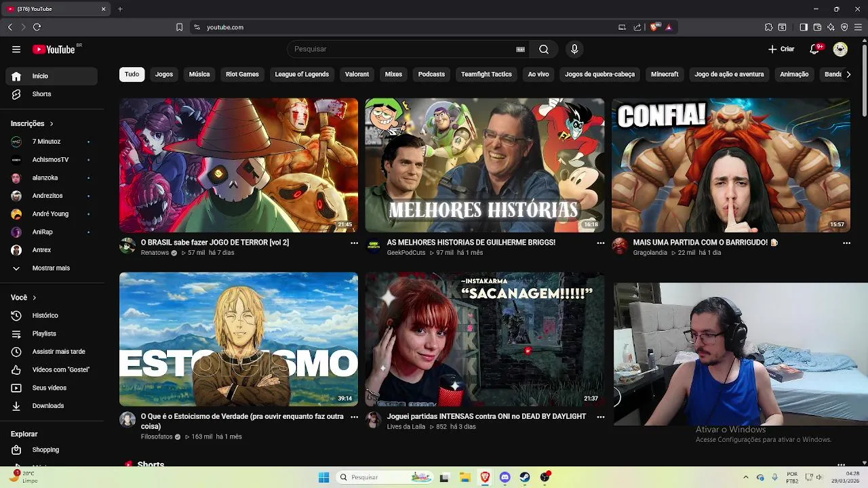The width and height of the screenshot is (868, 488).
Task: Click the Criar create button
Action: pyautogui.click(x=781, y=49)
